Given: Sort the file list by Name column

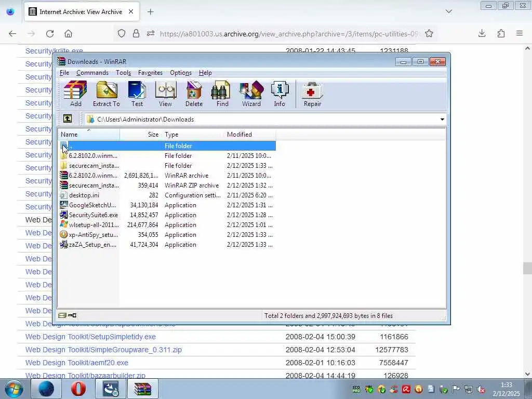Looking at the screenshot, I should (88, 135).
